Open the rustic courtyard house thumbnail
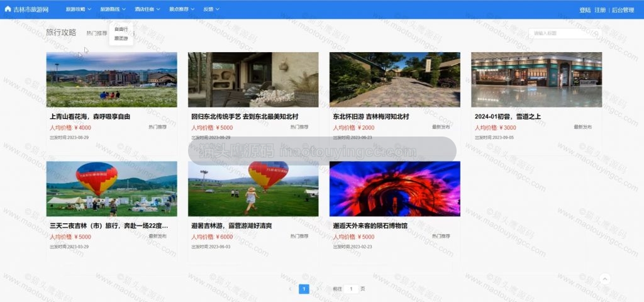 point(253,80)
